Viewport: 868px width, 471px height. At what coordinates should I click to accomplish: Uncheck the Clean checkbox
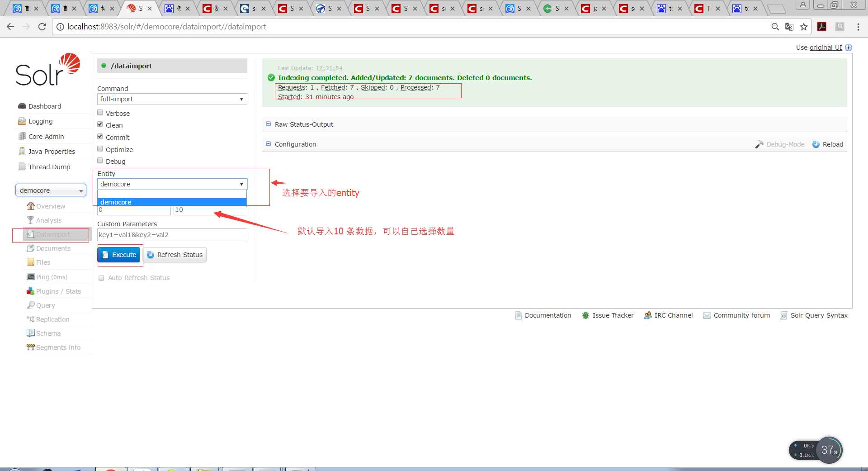100,124
